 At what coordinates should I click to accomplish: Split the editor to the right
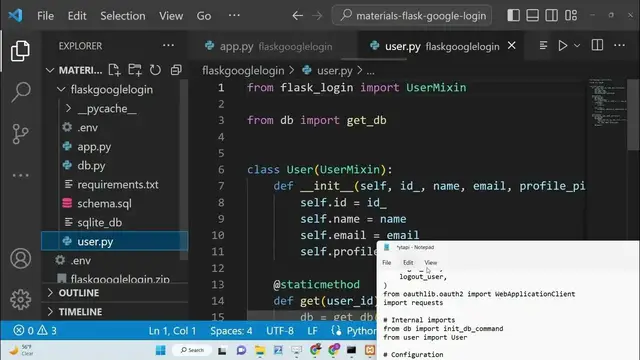point(597,45)
